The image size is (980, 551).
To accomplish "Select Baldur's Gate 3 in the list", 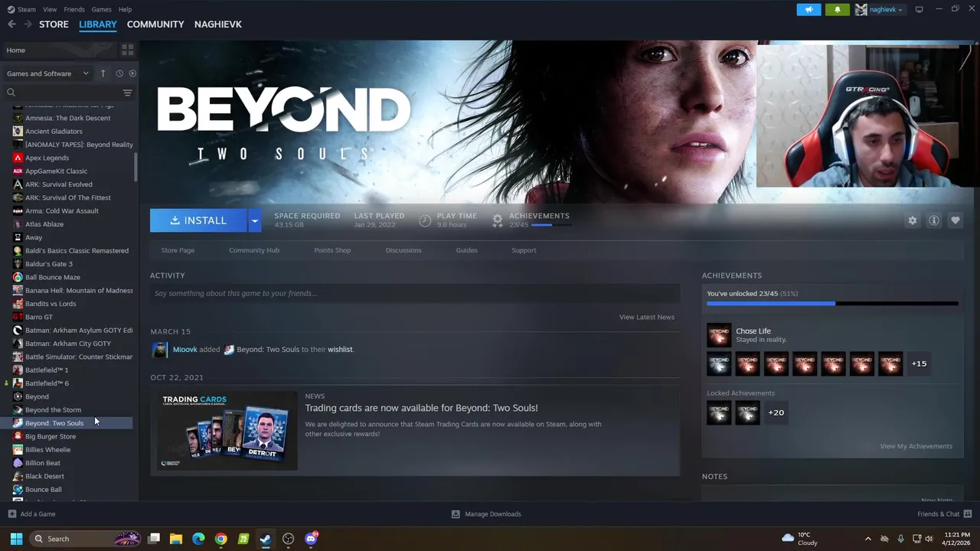I will click(x=48, y=264).
